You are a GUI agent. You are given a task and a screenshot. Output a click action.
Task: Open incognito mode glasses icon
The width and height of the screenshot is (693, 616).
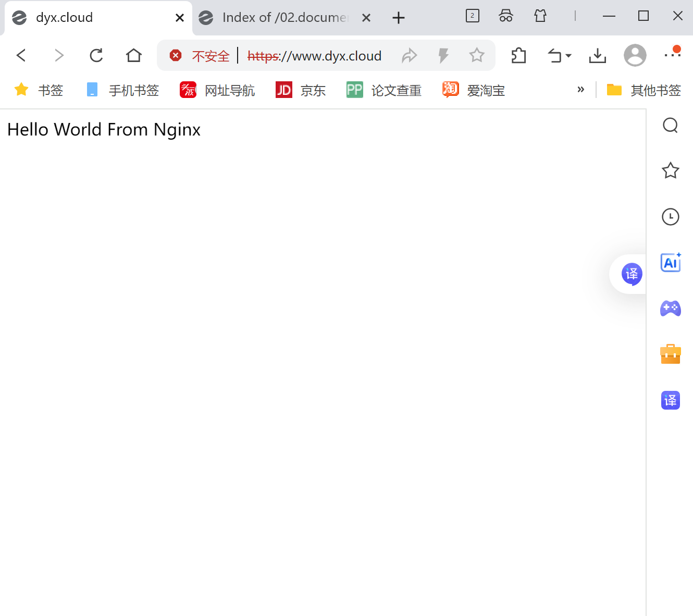point(505,16)
